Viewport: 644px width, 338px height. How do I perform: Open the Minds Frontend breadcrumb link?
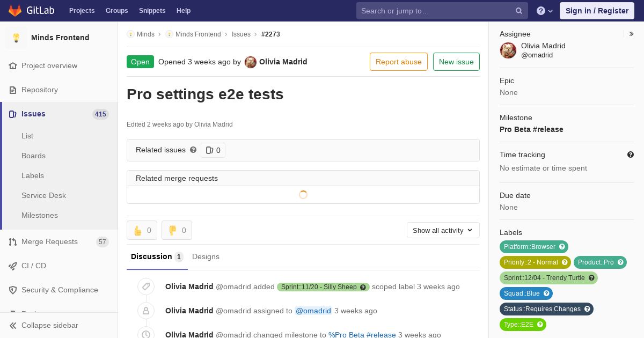198,34
